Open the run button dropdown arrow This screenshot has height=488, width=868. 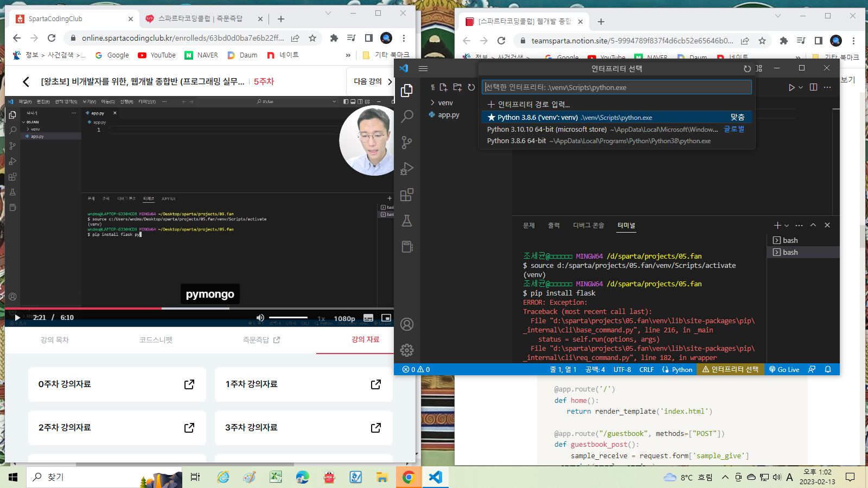tap(801, 87)
